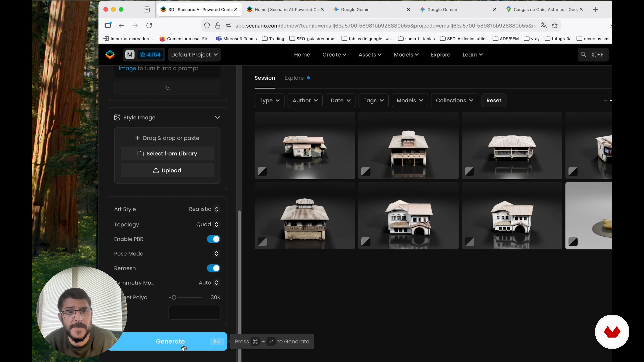The image size is (644, 362).
Task: Toggle the Enable PBR switch
Action: point(213,239)
